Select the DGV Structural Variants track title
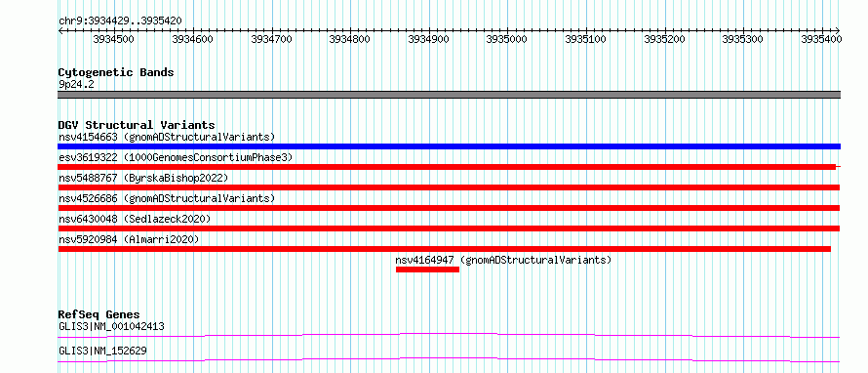 pos(137,125)
